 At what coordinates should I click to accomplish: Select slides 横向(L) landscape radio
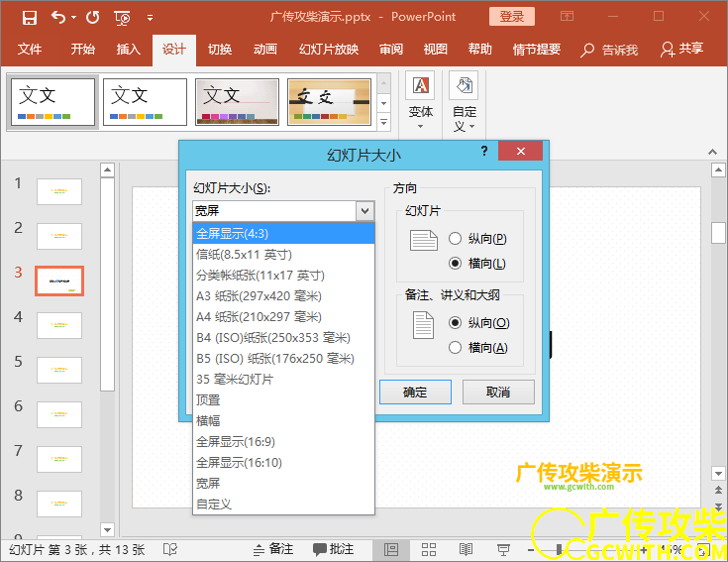pos(455,264)
